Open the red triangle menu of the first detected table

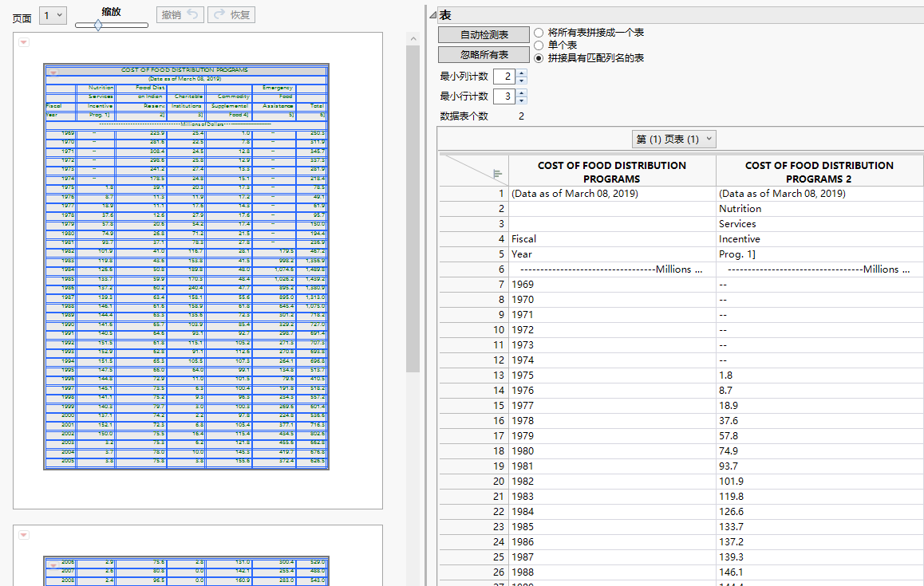click(x=53, y=73)
